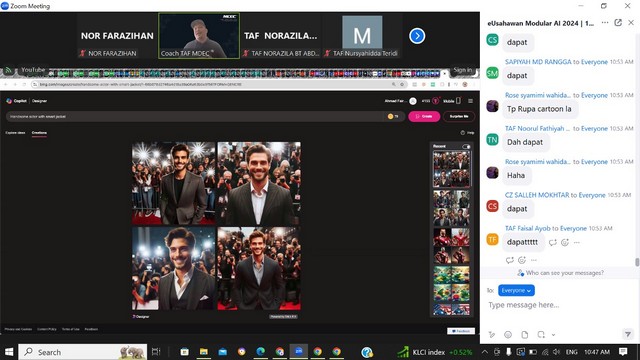Click the chat panel scrollbar handle
The width and height of the screenshot is (640, 360).
click(637, 262)
